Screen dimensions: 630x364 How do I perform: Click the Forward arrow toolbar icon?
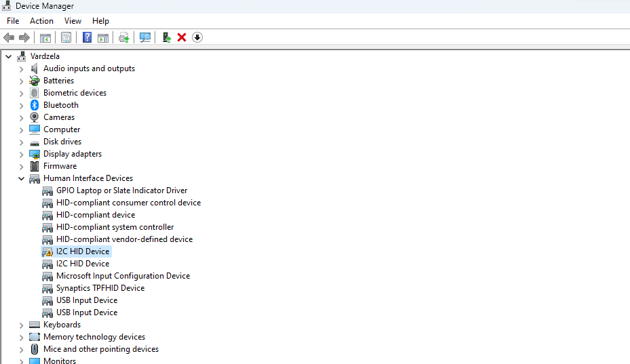click(x=24, y=38)
